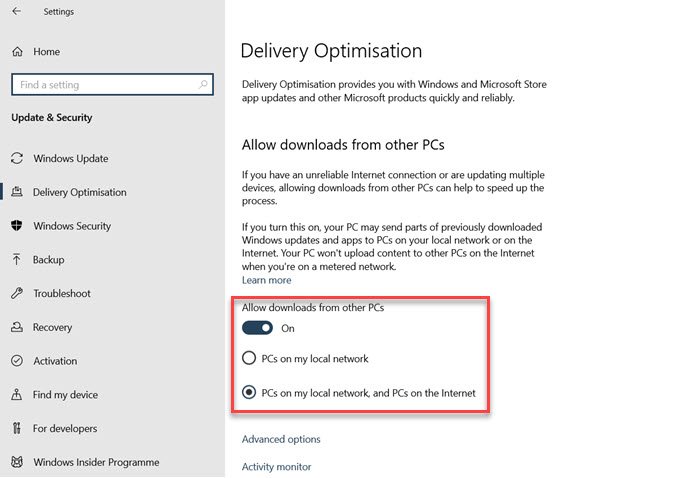Screen dimensions: 700x478
Task: Select PCs on my local network
Action: [x=249, y=358]
